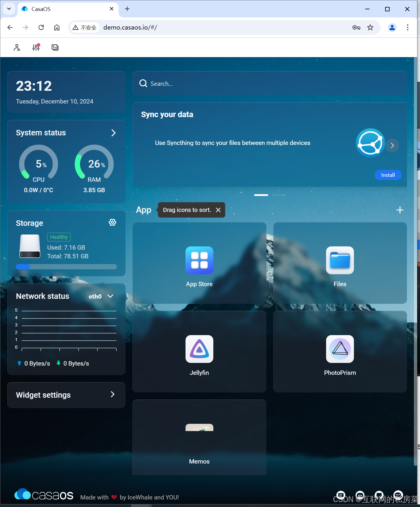
Task: Select the second banner page indicator
Action: 278,195
